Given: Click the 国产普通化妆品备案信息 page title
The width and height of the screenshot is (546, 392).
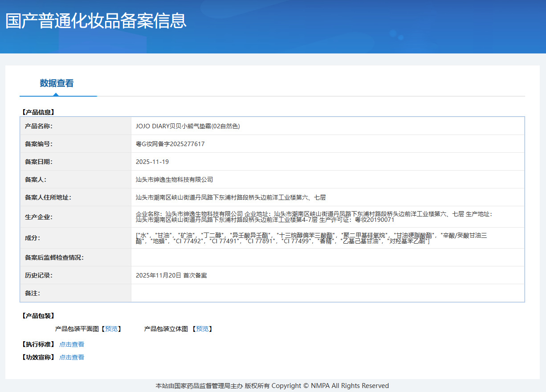Looking at the screenshot, I should [96, 21].
